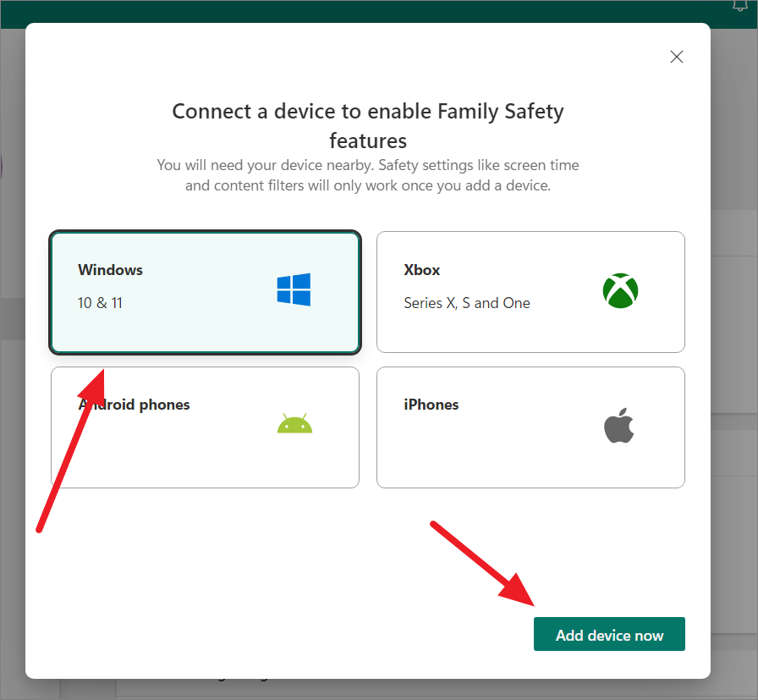Click the Android robot icon
The height and width of the screenshot is (700, 758).
(x=294, y=423)
